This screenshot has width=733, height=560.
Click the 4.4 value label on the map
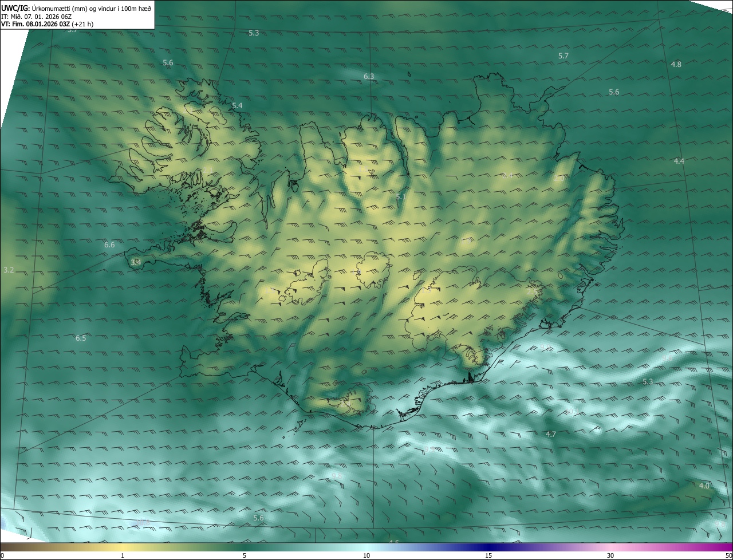tap(679, 161)
